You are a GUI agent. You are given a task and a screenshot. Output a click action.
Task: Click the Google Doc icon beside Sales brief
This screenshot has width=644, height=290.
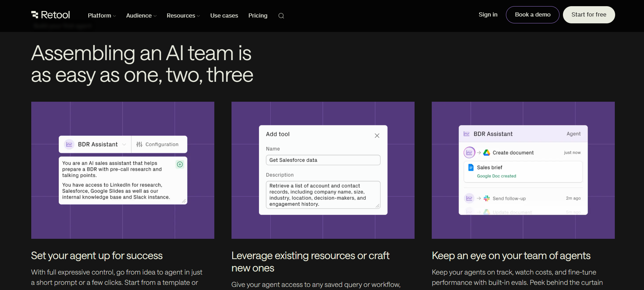tap(471, 167)
